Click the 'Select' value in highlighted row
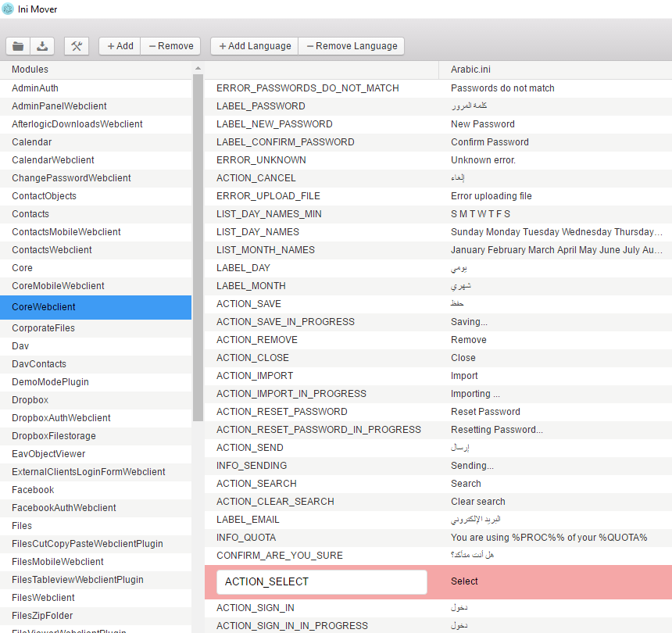Viewport: 672px width, 633px height. [464, 581]
